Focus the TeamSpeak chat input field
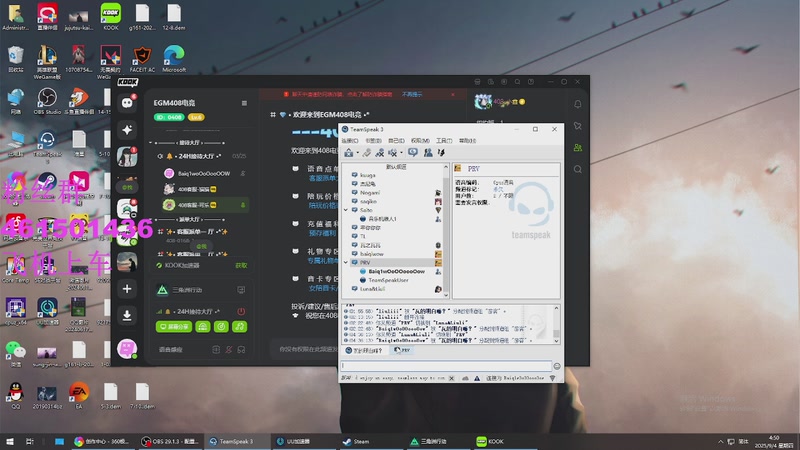This screenshot has width=800, height=450. (446, 366)
